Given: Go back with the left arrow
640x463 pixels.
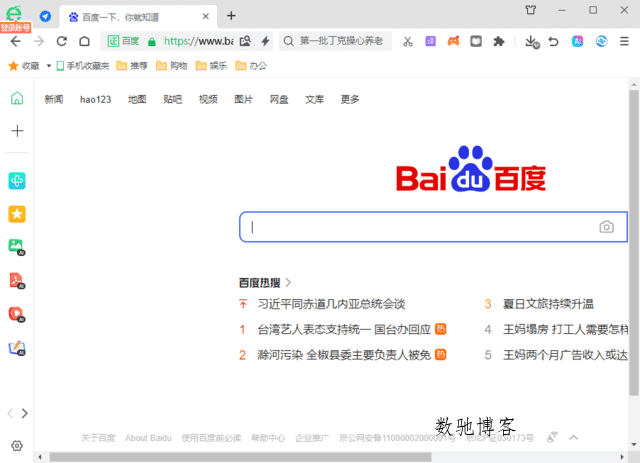Looking at the screenshot, I should tap(16, 41).
